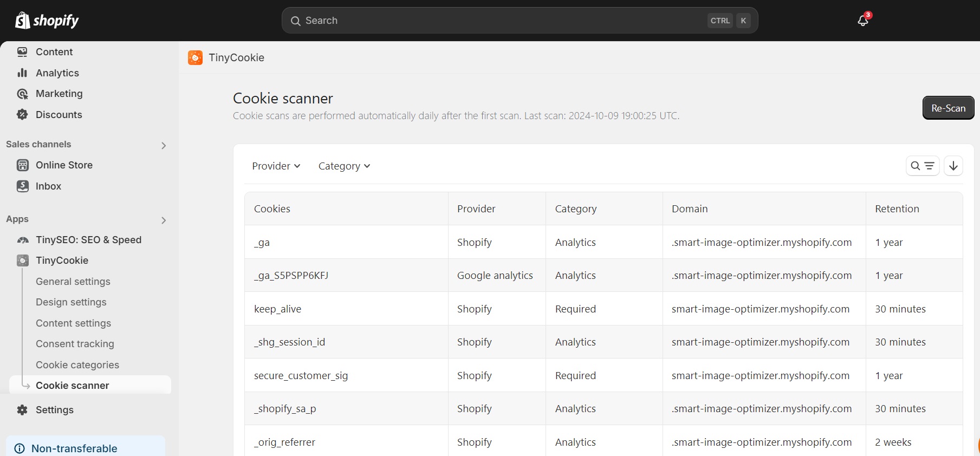Expand Sales channels section

pos(164,145)
